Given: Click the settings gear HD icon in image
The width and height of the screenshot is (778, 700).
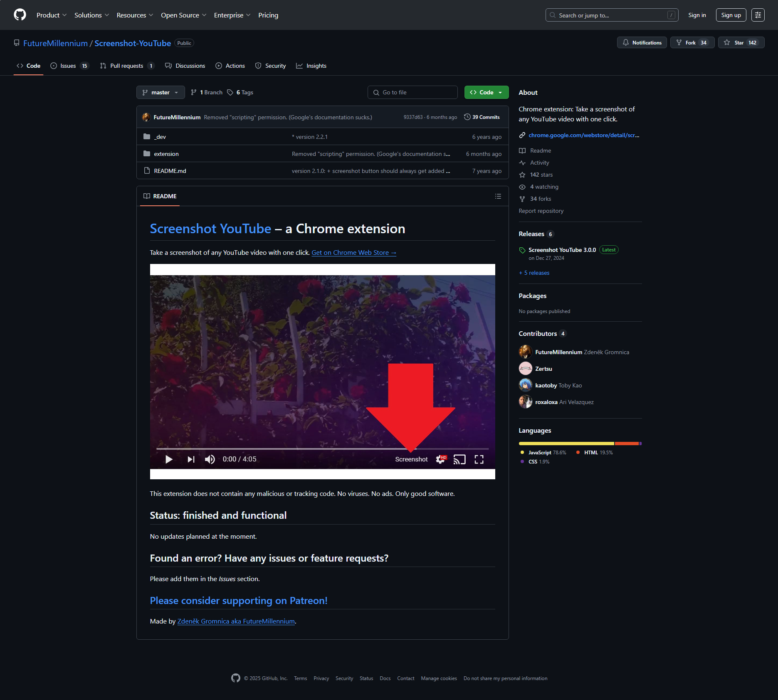Looking at the screenshot, I should click(x=441, y=459).
